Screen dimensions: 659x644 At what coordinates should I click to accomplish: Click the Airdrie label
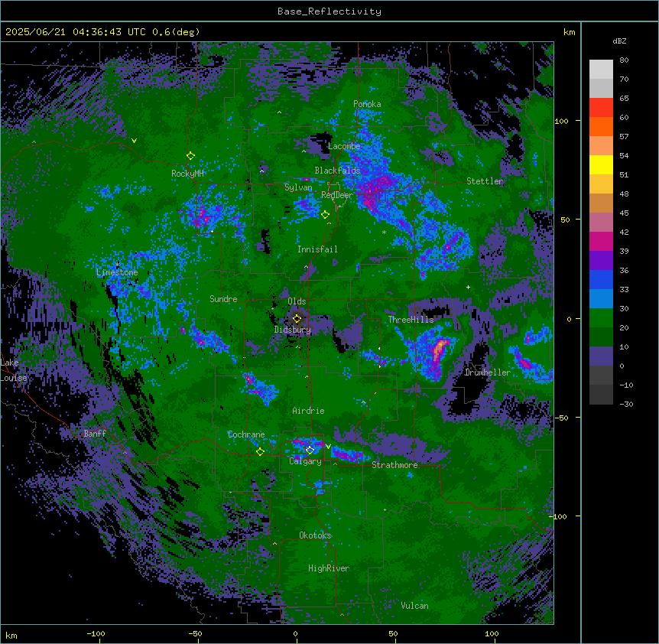coord(308,411)
